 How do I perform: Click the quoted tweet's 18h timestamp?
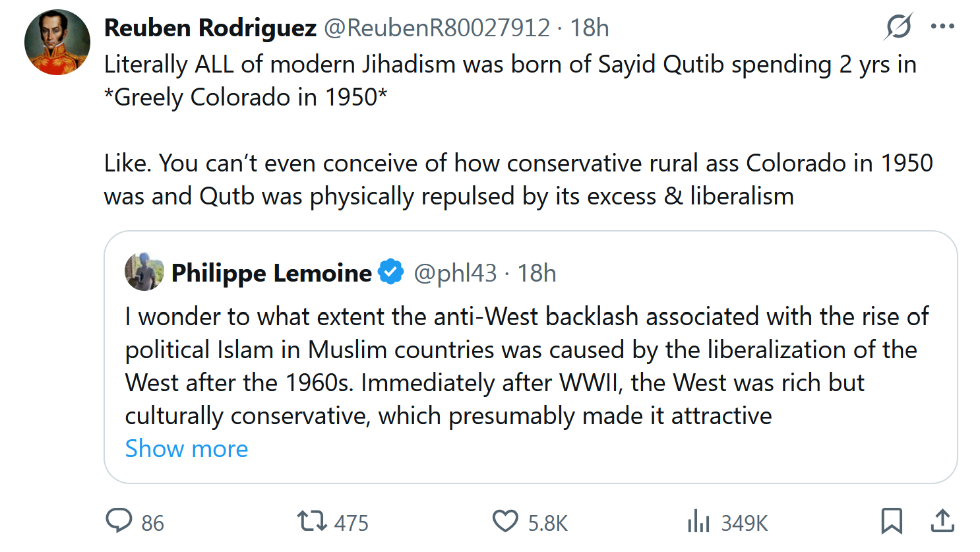coord(536,273)
